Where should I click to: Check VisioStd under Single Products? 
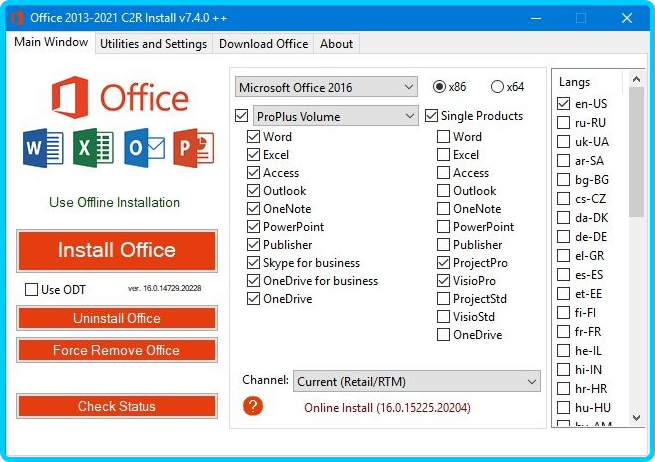coord(443,316)
